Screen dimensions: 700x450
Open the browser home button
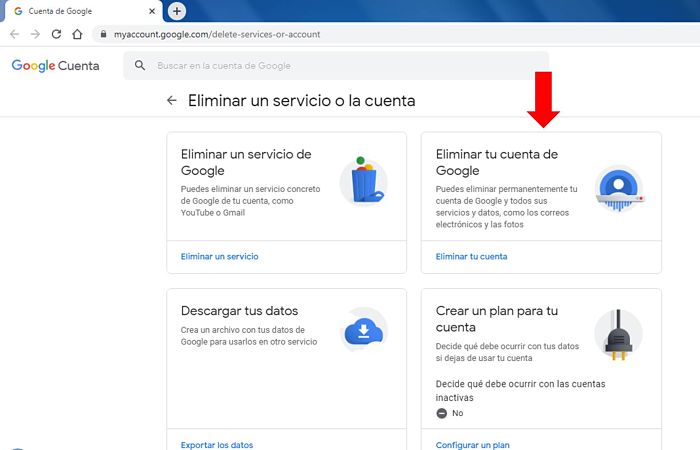click(x=77, y=34)
